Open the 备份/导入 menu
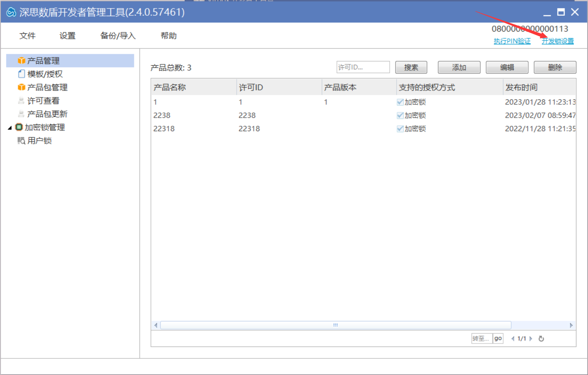Screen dimensions: 588x375 (x=118, y=36)
